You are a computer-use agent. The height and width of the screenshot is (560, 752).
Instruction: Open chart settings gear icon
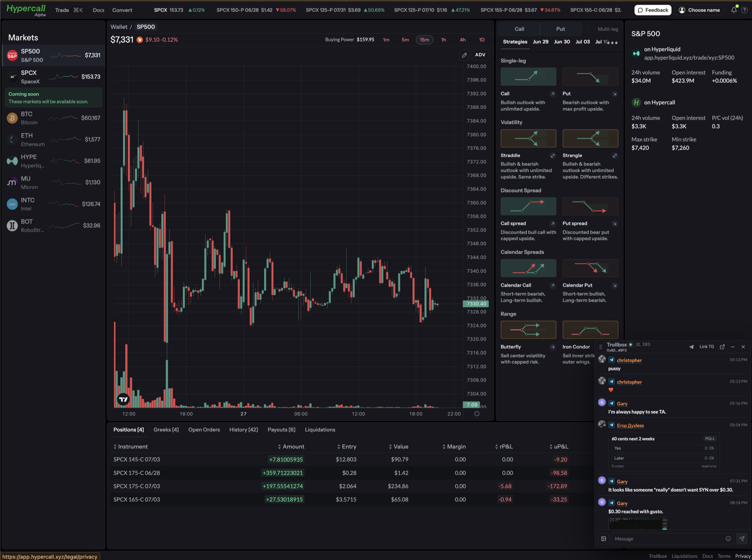click(x=477, y=414)
